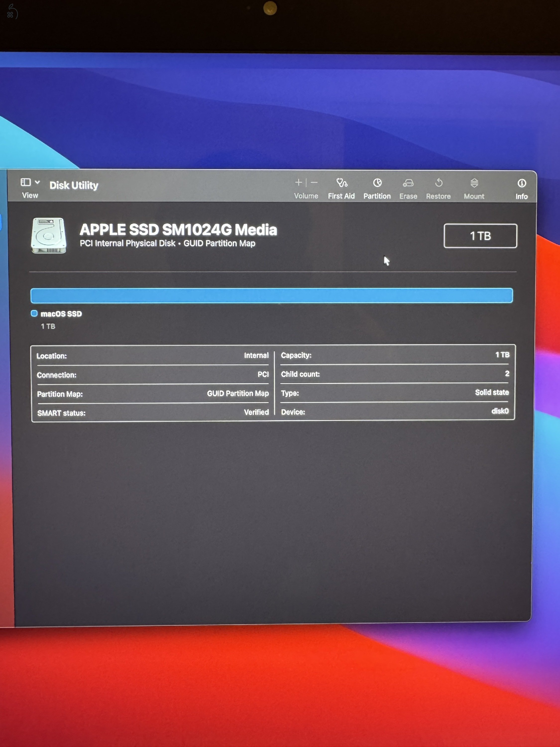Select the macOS SSD blue legend swatch
Screen dimensions: 560x747
[x=34, y=313]
